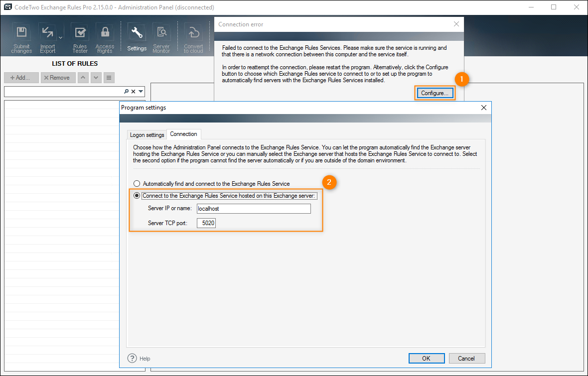Maximize the Administration Panel window
This screenshot has width=588, height=376.
pyautogui.click(x=554, y=7)
